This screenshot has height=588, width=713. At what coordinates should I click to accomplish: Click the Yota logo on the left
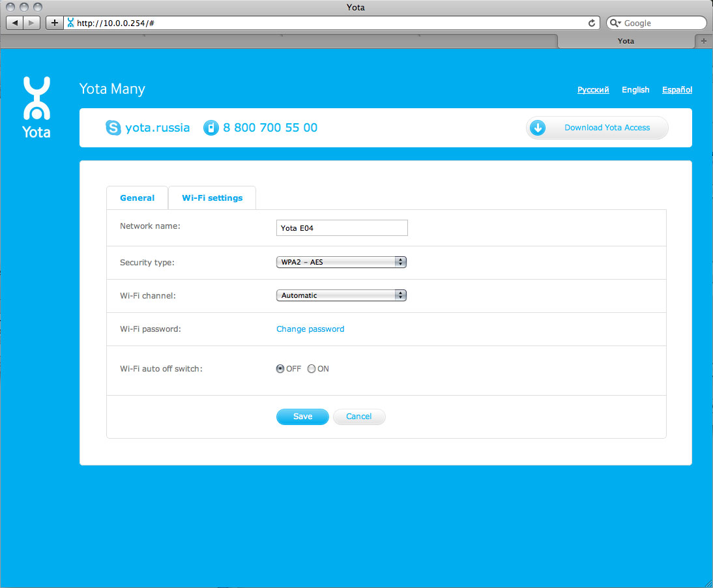point(36,108)
